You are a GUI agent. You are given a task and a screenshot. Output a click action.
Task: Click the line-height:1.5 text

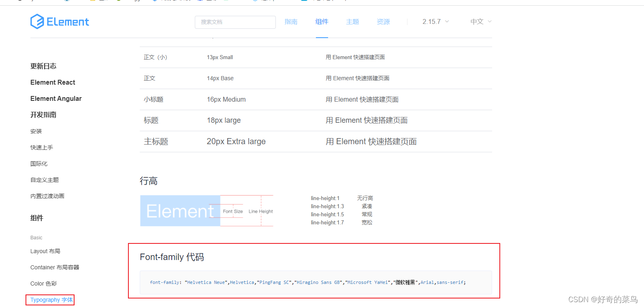click(x=327, y=214)
